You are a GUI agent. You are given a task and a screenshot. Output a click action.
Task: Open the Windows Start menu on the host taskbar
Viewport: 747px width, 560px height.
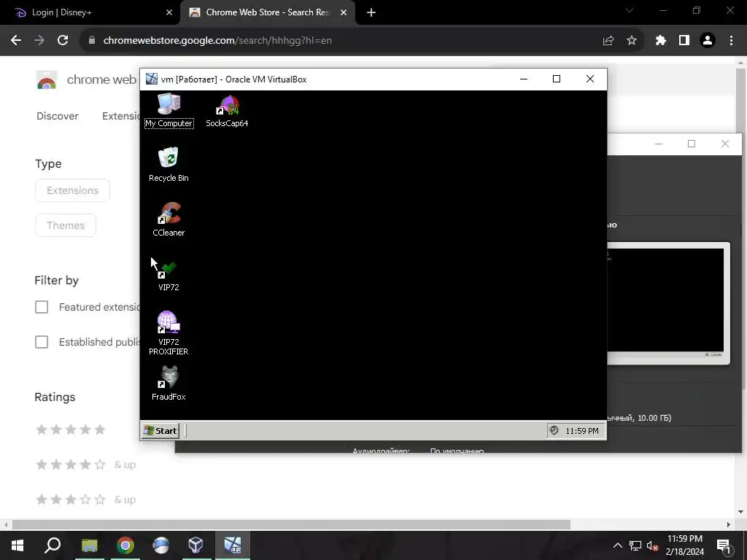tap(18, 545)
